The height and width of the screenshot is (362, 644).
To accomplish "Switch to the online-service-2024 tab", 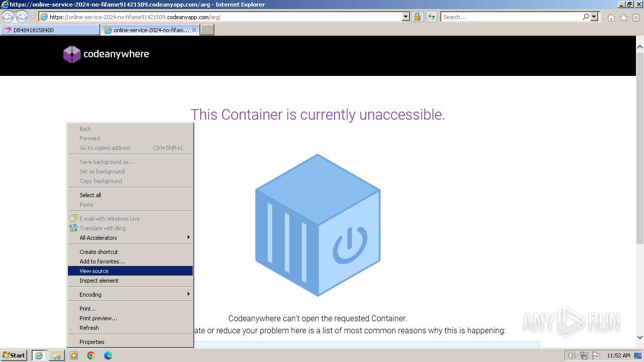I will pos(150,30).
